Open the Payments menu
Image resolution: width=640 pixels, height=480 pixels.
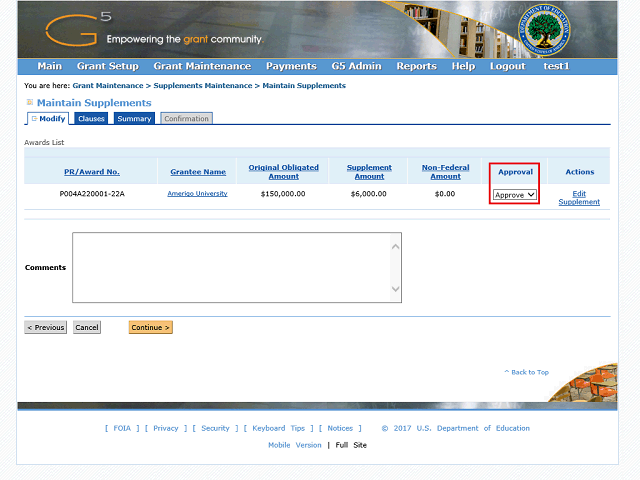[x=291, y=66]
